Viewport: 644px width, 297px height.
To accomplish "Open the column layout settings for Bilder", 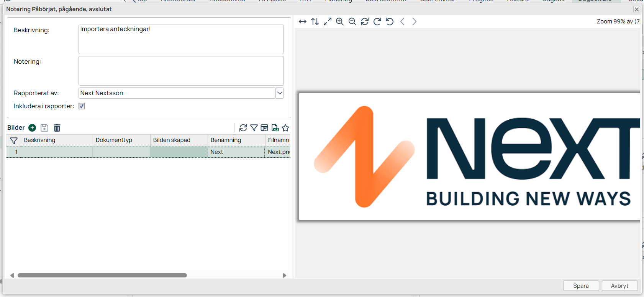I will 264,128.
